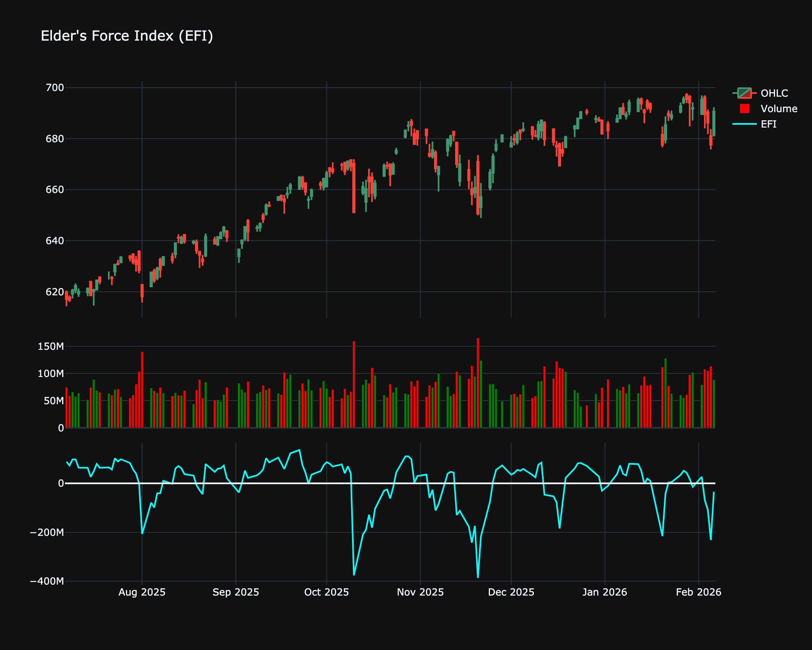Click the red Volume legend square
Viewport: 812px width, 650px height.
click(x=744, y=108)
